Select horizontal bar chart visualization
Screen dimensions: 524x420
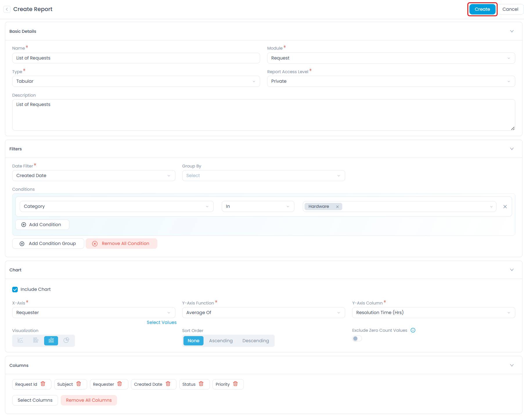(x=36, y=340)
